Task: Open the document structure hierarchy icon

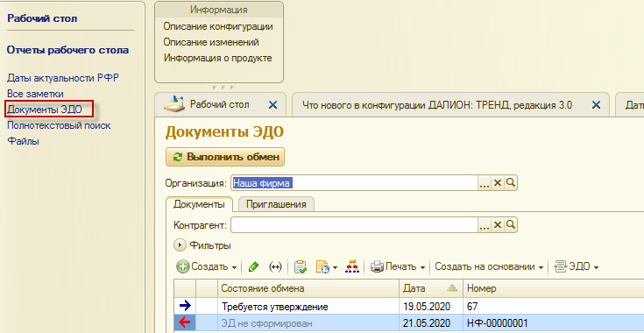Action: point(352,267)
